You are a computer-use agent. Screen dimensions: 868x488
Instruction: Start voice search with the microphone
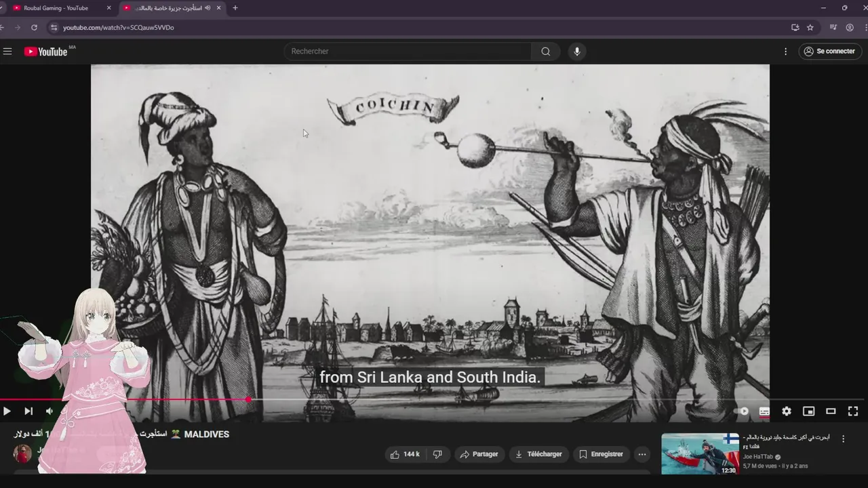pos(577,52)
